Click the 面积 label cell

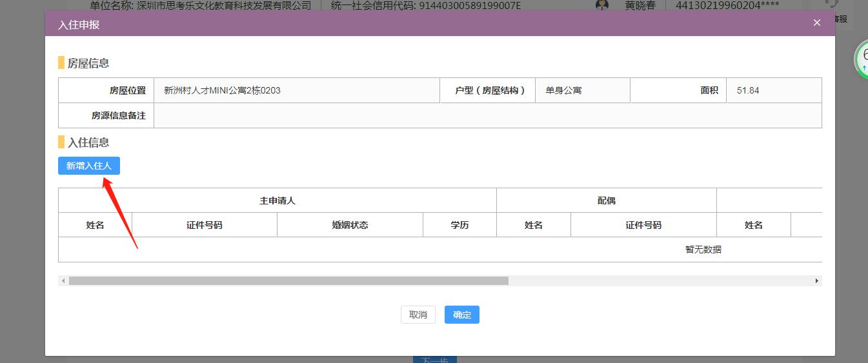(678, 90)
